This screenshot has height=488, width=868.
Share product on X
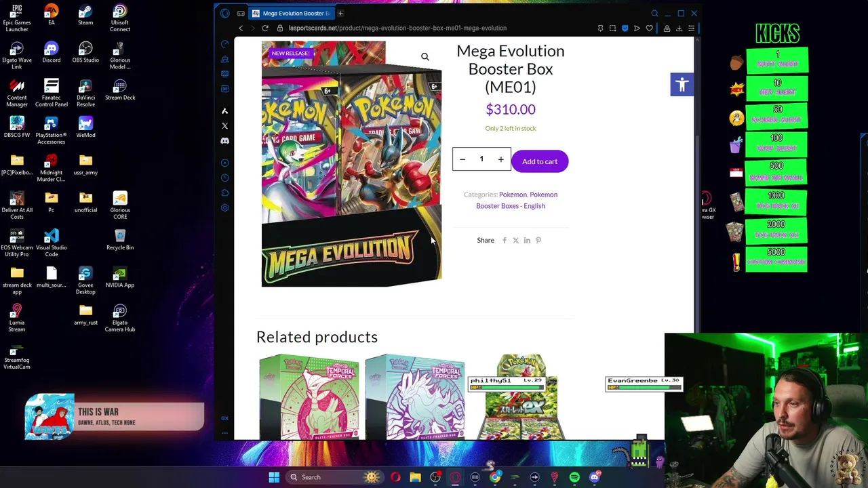point(515,240)
